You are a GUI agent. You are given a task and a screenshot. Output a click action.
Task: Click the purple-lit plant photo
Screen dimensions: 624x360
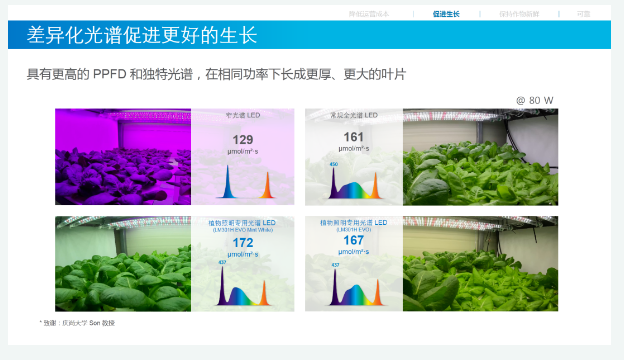click(x=123, y=157)
